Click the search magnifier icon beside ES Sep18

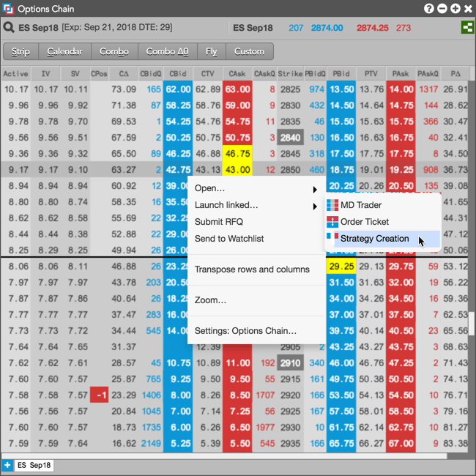[9, 28]
